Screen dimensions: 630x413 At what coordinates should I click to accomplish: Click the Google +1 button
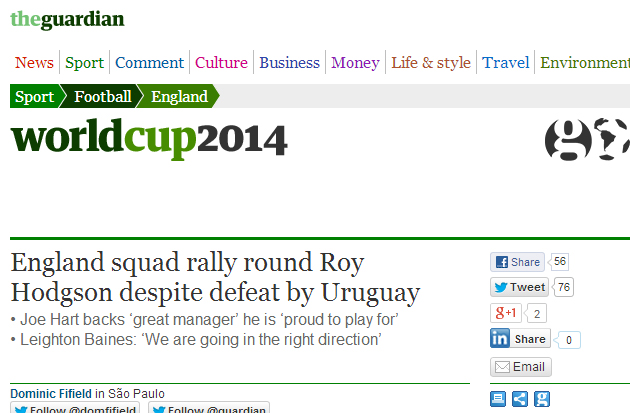pos(505,313)
